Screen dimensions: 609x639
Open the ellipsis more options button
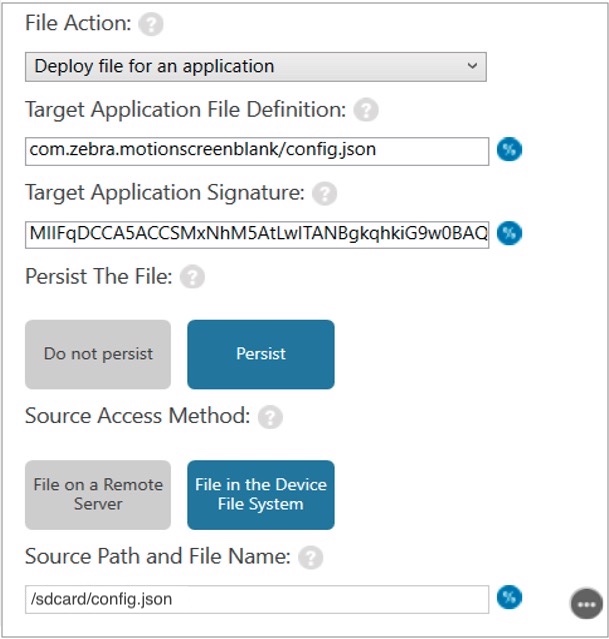tap(585, 604)
